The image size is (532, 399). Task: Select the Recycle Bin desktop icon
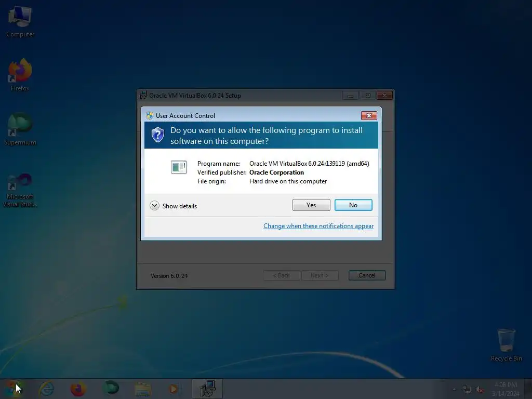[x=506, y=345]
